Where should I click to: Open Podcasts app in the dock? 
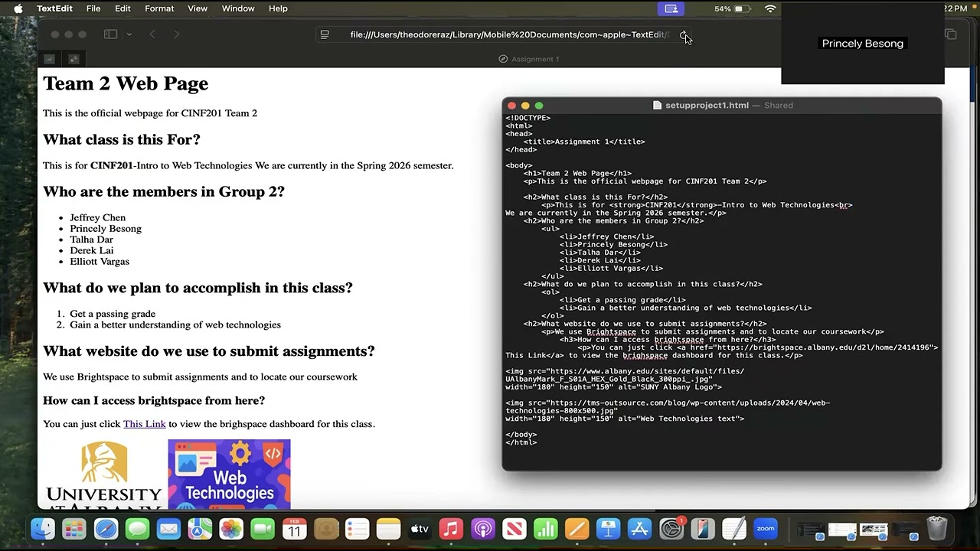coord(482,529)
